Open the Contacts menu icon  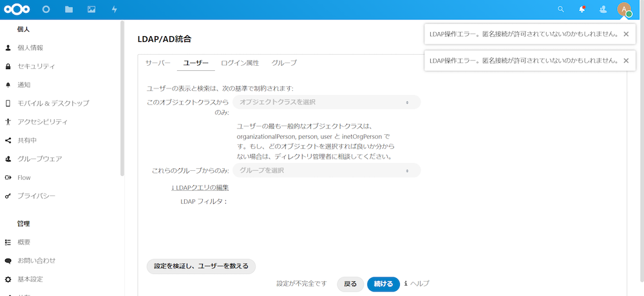tap(603, 10)
